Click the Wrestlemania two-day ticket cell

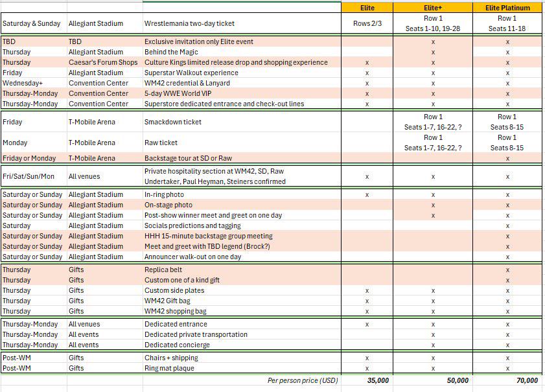[x=242, y=23]
